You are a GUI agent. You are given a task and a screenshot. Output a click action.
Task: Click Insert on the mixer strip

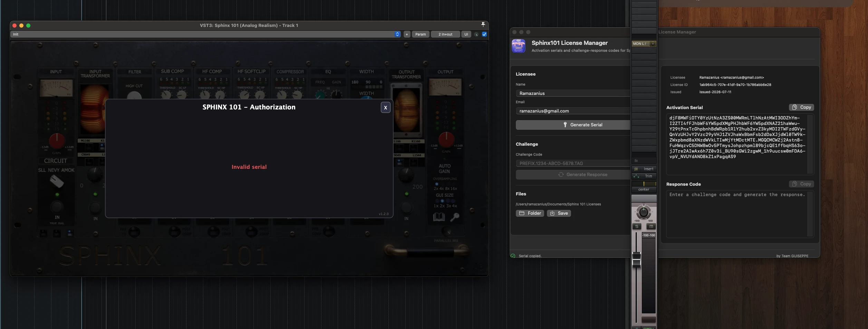tap(648, 169)
